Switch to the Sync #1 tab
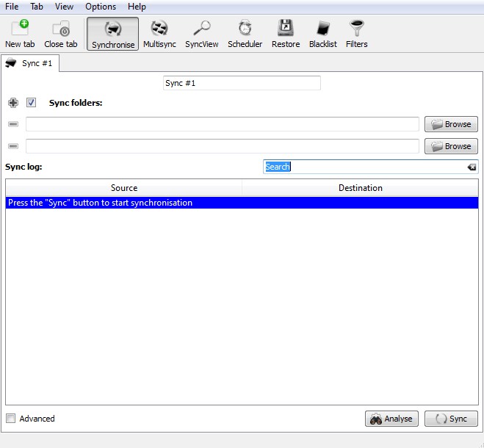Viewport: 484px width, 448px height. [30, 64]
